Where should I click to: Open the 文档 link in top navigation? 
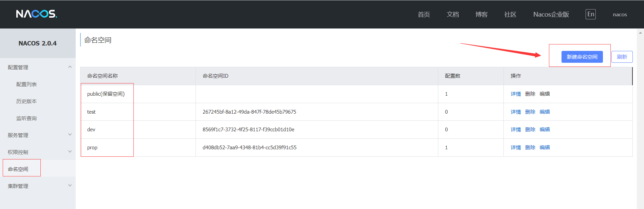[453, 15]
